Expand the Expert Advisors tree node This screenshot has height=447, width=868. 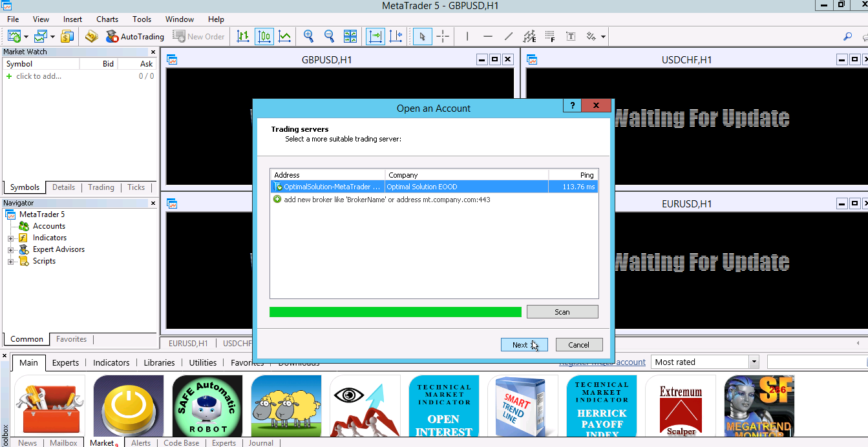10,250
